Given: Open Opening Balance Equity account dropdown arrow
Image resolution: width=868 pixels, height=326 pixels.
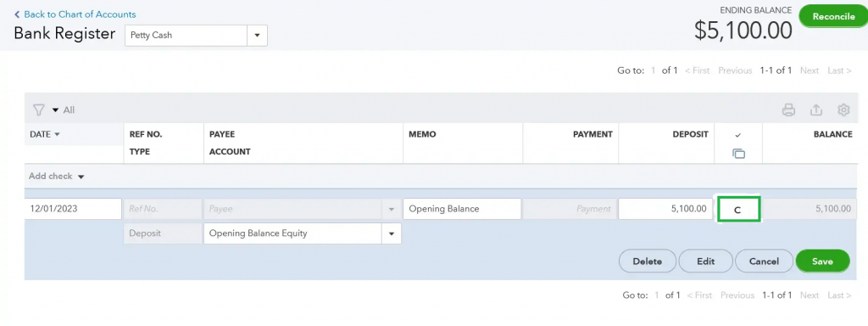Looking at the screenshot, I should 392,233.
